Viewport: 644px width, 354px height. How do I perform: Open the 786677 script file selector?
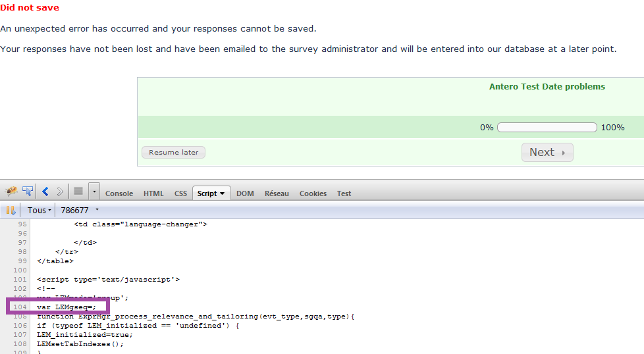pyautogui.click(x=79, y=211)
